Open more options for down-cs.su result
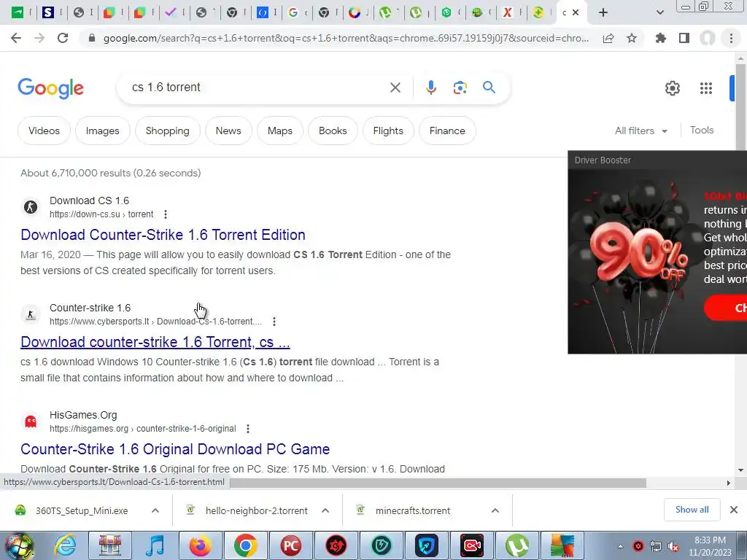The image size is (747, 560). (166, 214)
